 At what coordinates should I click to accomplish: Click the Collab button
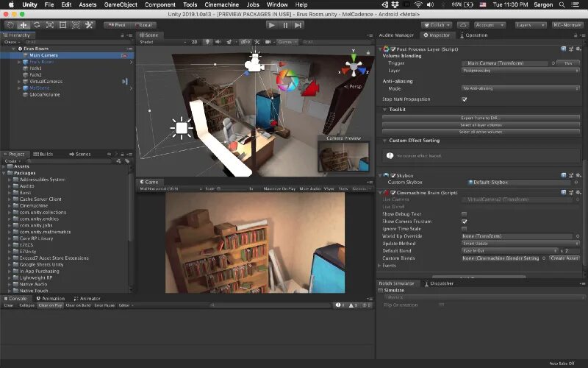437,25
